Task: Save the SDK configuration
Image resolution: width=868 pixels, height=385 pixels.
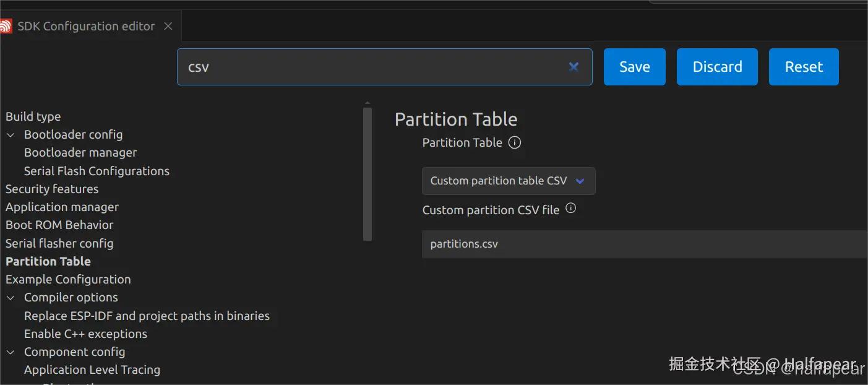Action: pos(634,67)
